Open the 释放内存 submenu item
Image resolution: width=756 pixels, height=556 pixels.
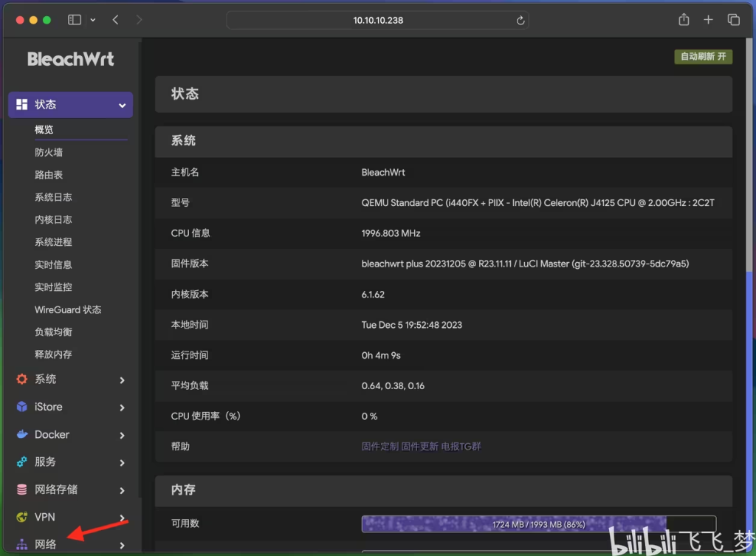[x=53, y=354]
